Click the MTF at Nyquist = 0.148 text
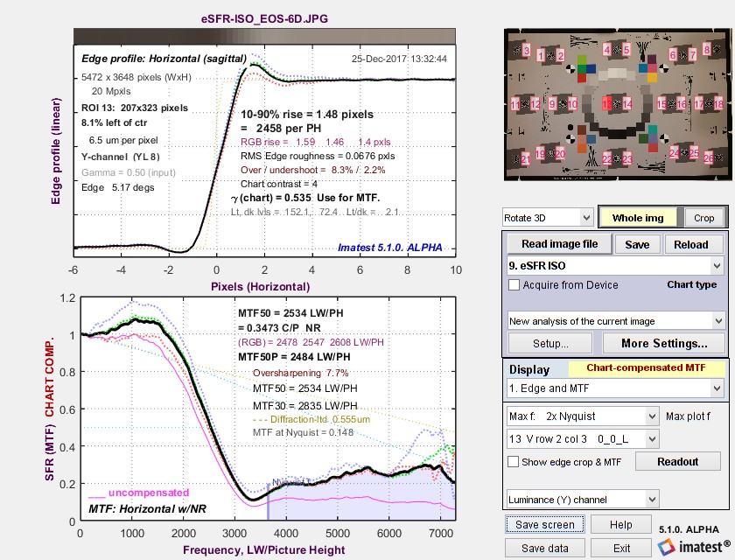Viewport: 735px width, 560px height. tap(303, 432)
